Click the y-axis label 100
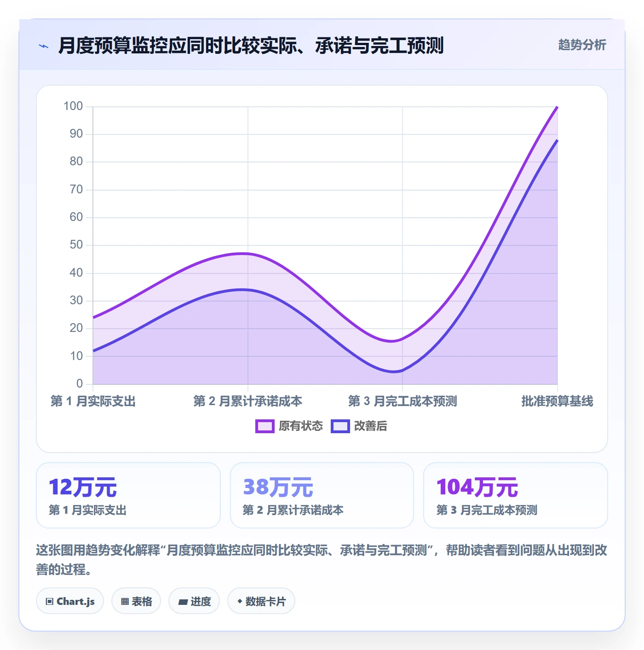 73,106
